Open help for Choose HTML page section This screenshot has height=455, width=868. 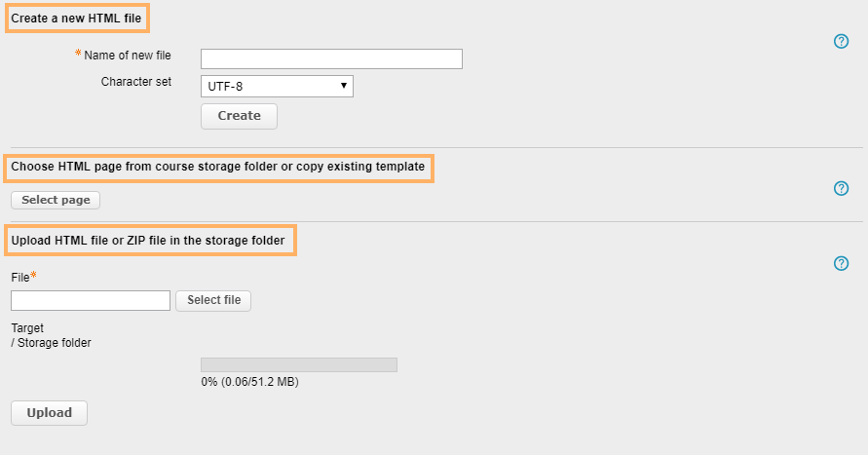click(842, 188)
